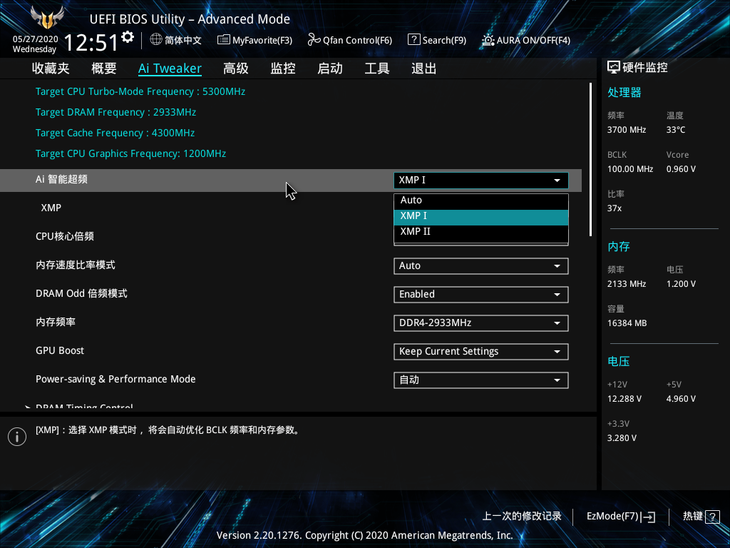Click the 3.280 V reading
This screenshot has width=730, height=548.
coord(622,438)
